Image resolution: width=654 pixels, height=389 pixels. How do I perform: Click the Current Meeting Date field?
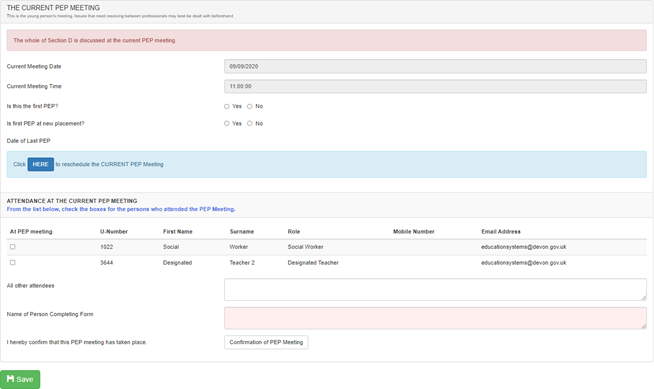click(x=435, y=66)
